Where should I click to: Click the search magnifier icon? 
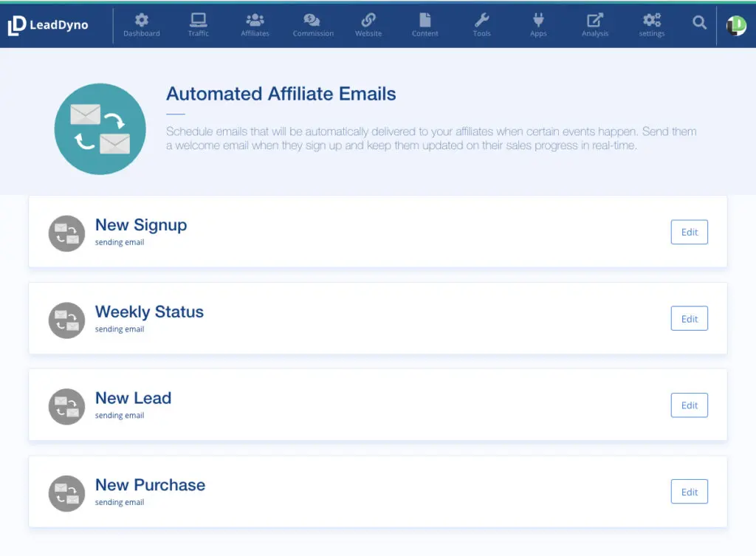click(x=699, y=24)
